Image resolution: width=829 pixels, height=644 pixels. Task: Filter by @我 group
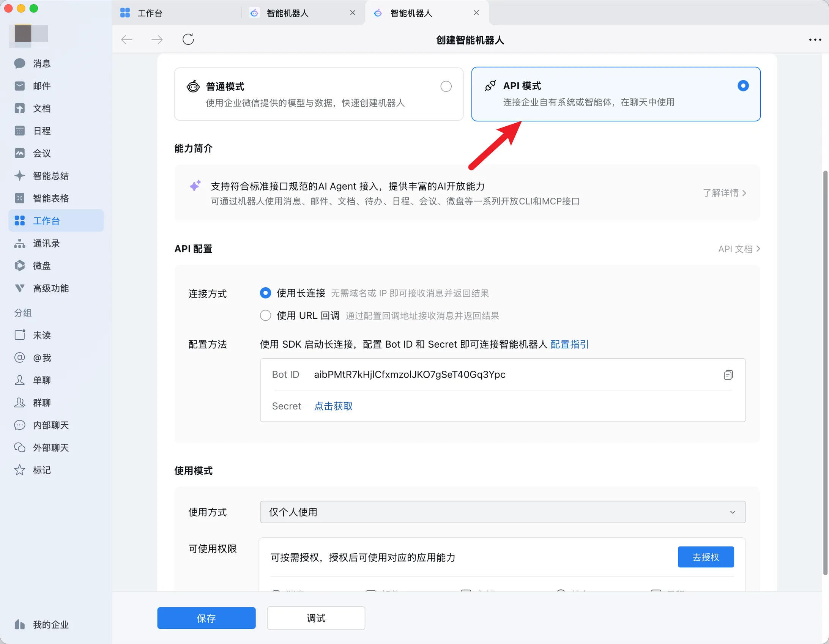pyautogui.click(x=56, y=357)
